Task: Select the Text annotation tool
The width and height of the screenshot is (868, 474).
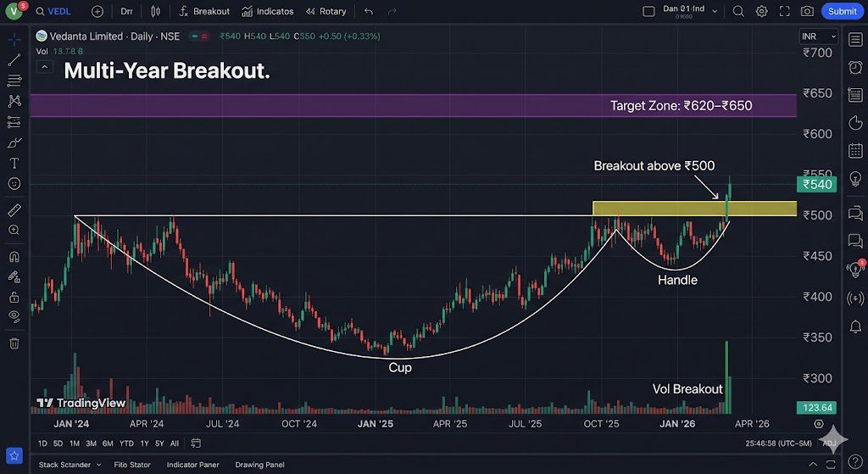Action: (14, 164)
